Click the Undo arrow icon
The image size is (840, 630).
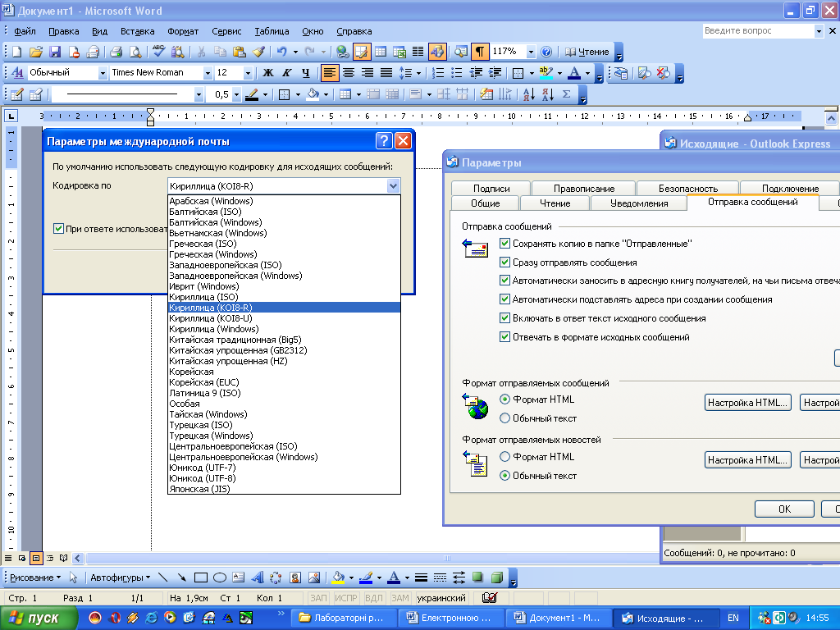click(x=282, y=52)
